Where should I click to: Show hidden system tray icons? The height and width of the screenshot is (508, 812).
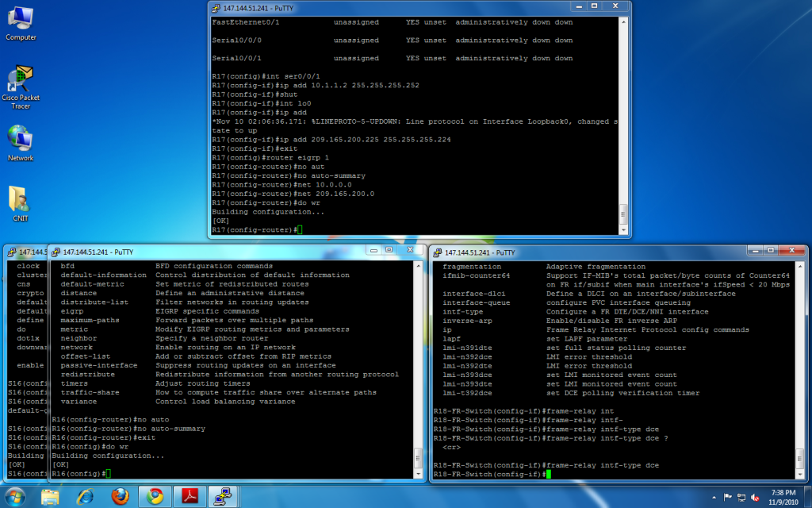click(x=714, y=497)
